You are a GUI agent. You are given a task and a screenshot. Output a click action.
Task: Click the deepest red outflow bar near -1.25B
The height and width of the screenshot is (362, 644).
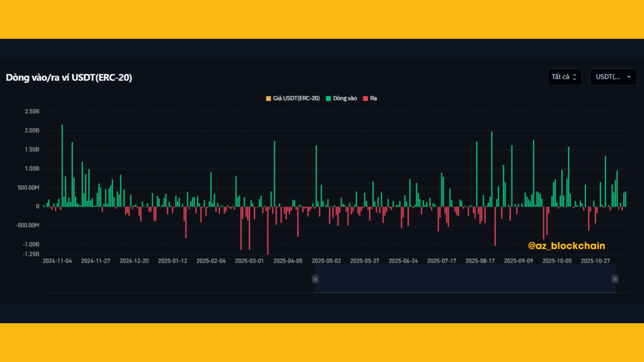tap(268, 235)
